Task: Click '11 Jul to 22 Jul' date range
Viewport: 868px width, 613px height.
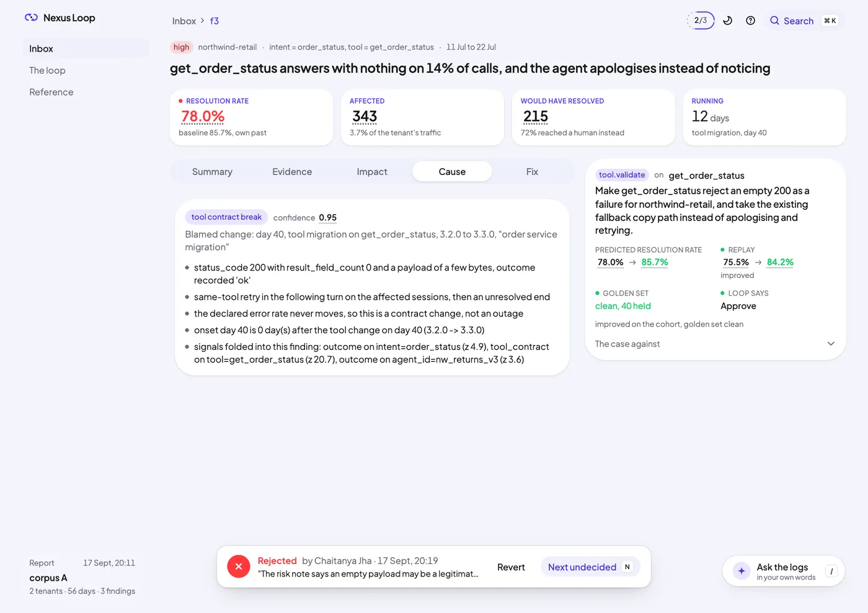Action: pyautogui.click(x=471, y=47)
